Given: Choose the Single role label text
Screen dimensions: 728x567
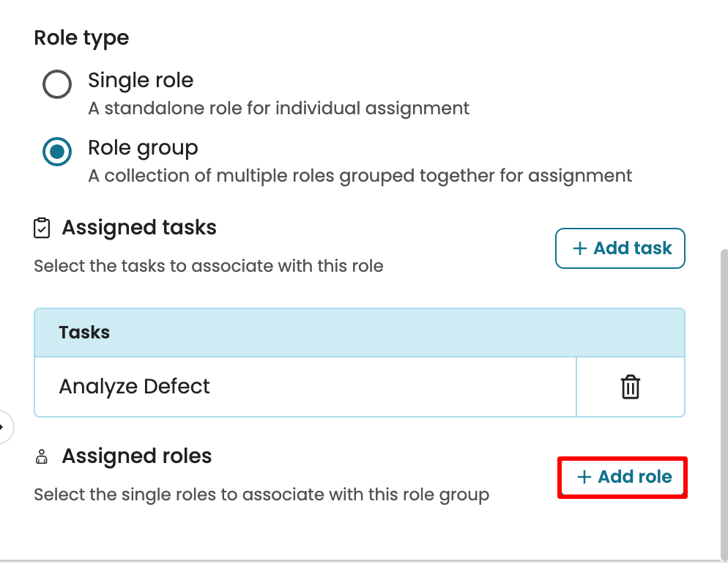Looking at the screenshot, I should (141, 80).
